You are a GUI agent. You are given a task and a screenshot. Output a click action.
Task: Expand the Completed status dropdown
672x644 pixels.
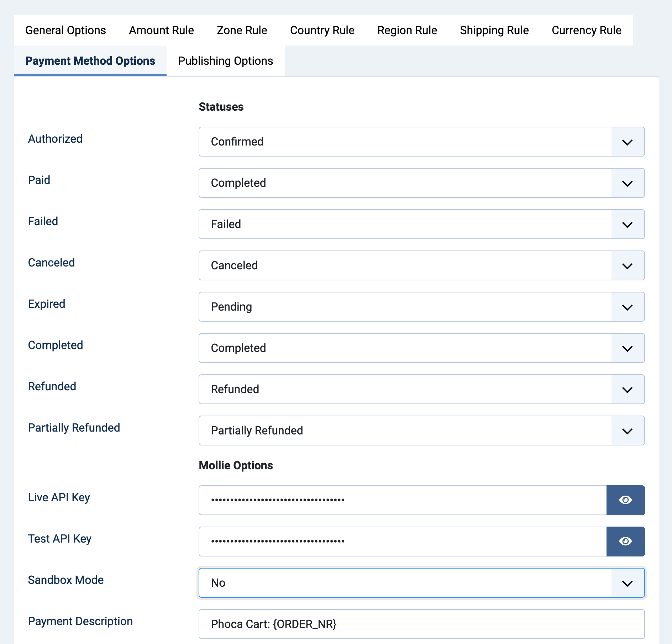tap(627, 348)
